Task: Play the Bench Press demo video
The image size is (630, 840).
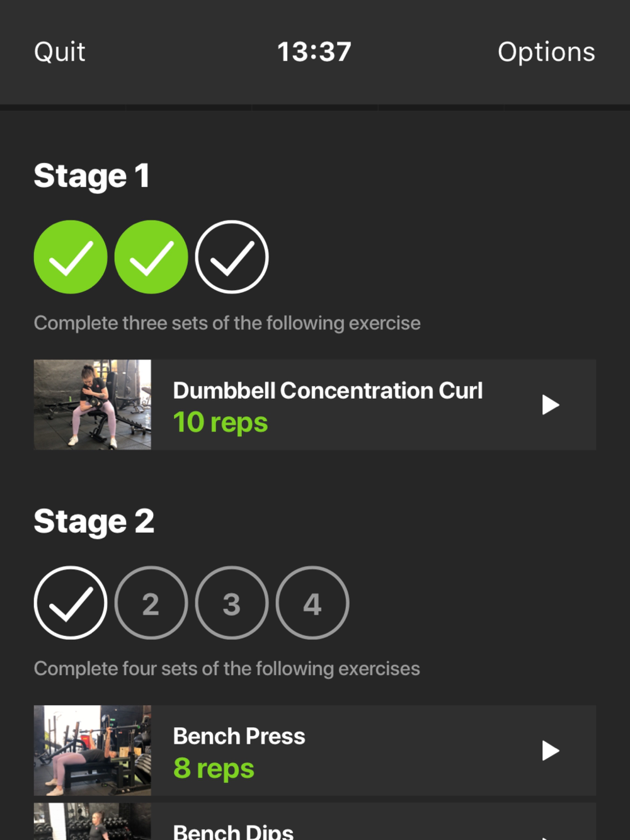Action: (x=551, y=751)
